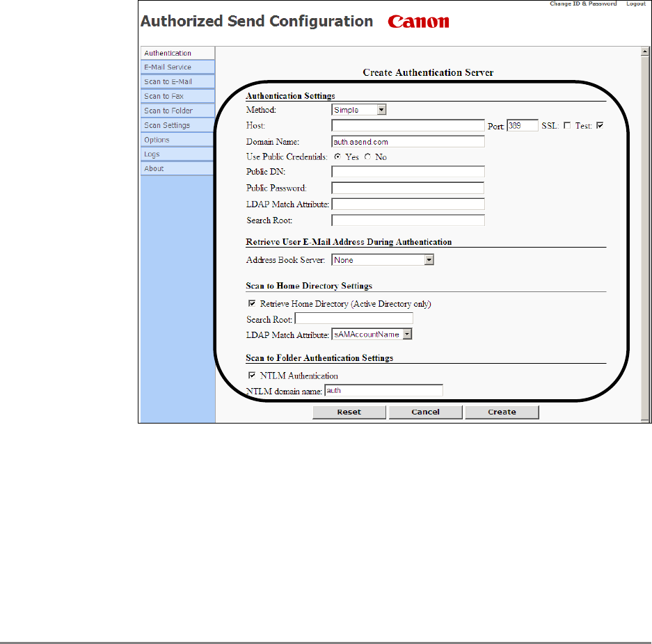
Task: Open the Options sidebar item
Action: (177, 140)
